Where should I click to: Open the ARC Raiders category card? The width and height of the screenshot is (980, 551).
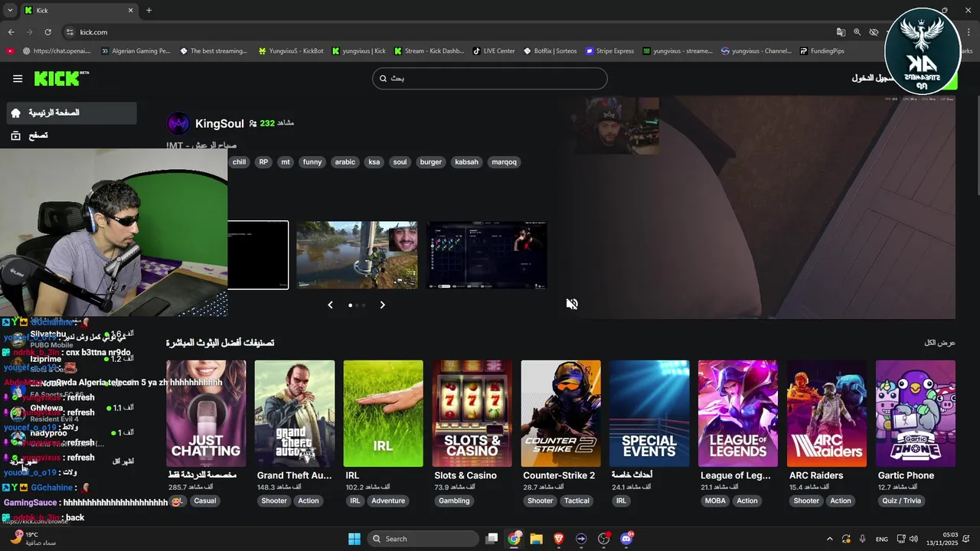click(827, 413)
